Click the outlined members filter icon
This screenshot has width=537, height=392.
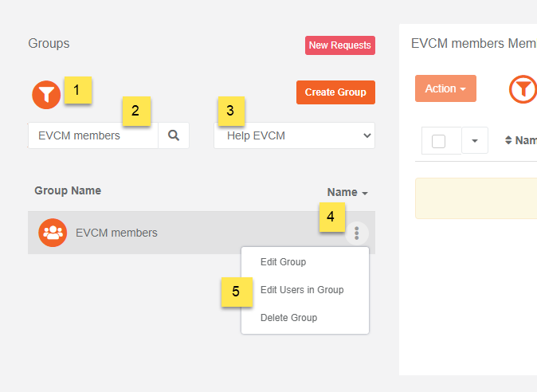click(523, 89)
